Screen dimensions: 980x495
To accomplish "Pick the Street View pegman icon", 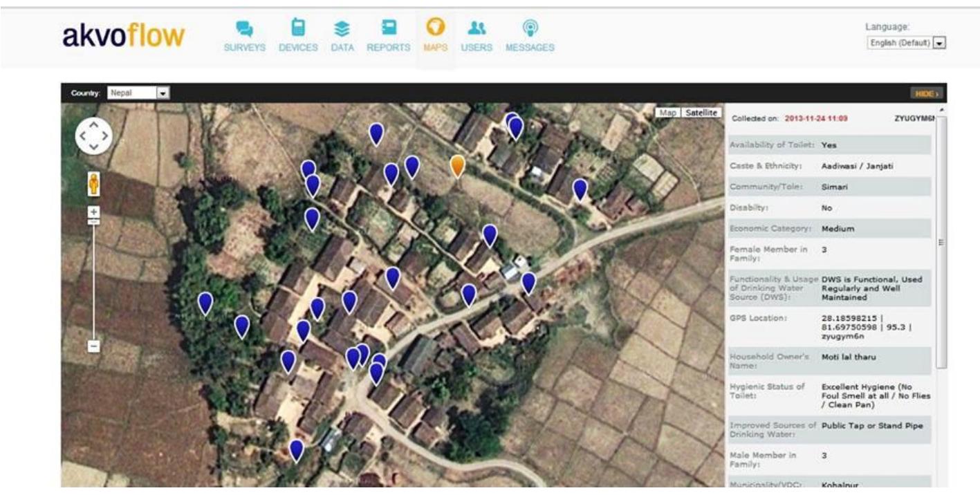I will (x=93, y=185).
